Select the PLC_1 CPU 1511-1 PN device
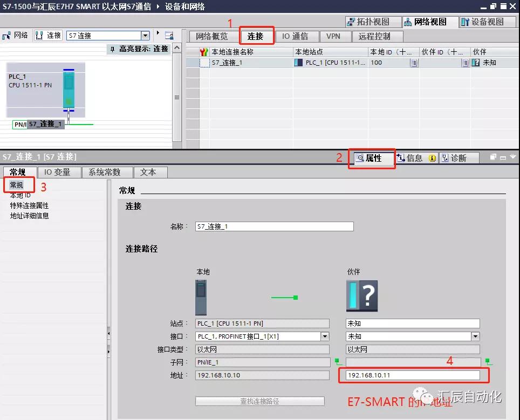The height and width of the screenshot is (420, 520). [46, 90]
